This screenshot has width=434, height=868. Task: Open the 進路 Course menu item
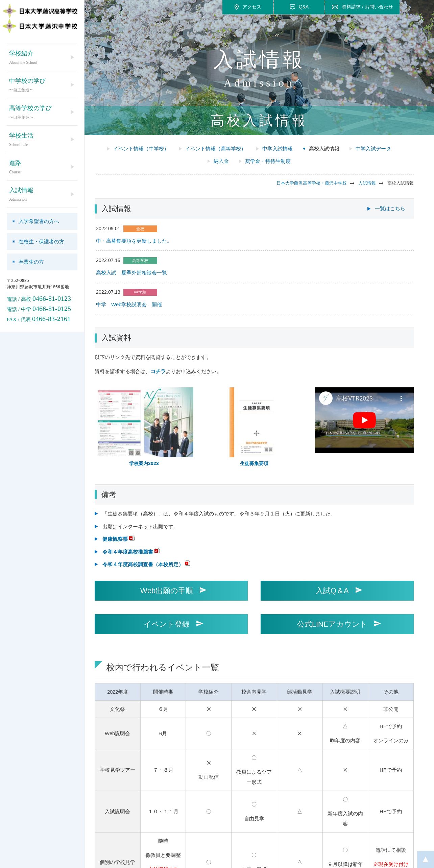42,167
